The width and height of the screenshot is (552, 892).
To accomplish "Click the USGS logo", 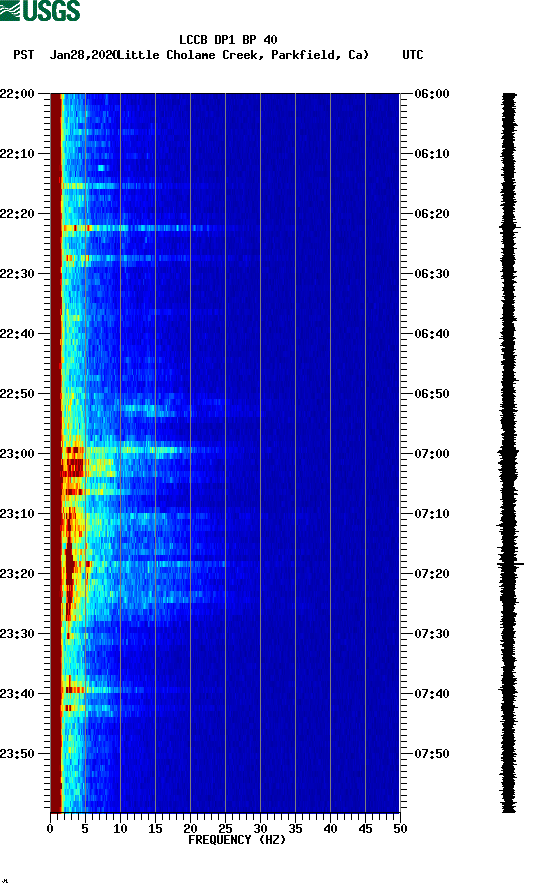I will [x=40, y=10].
